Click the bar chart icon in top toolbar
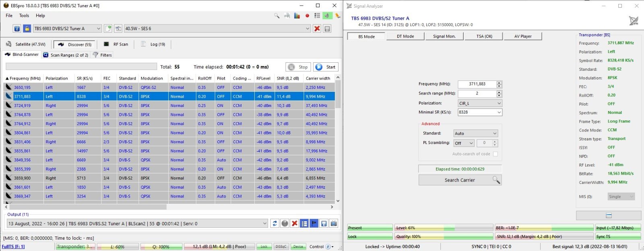This screenshot has width=644, height=251. coord(297,16)
